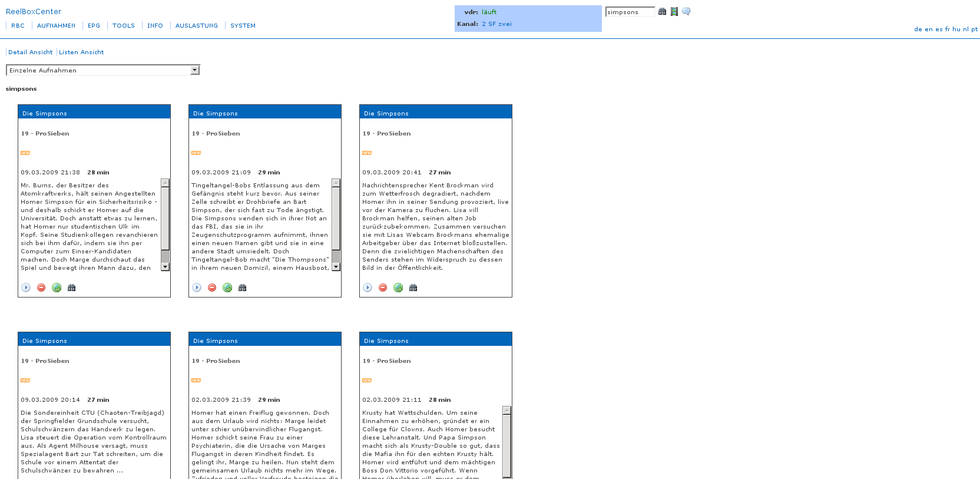Open the Einzelne Aufnahmen dropdown
The height and width of the screenshot is (479, 980).
pyautogui.click(x=103, y=70)
